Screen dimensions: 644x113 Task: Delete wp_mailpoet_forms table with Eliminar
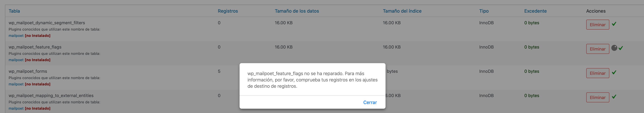pos(598,73)
